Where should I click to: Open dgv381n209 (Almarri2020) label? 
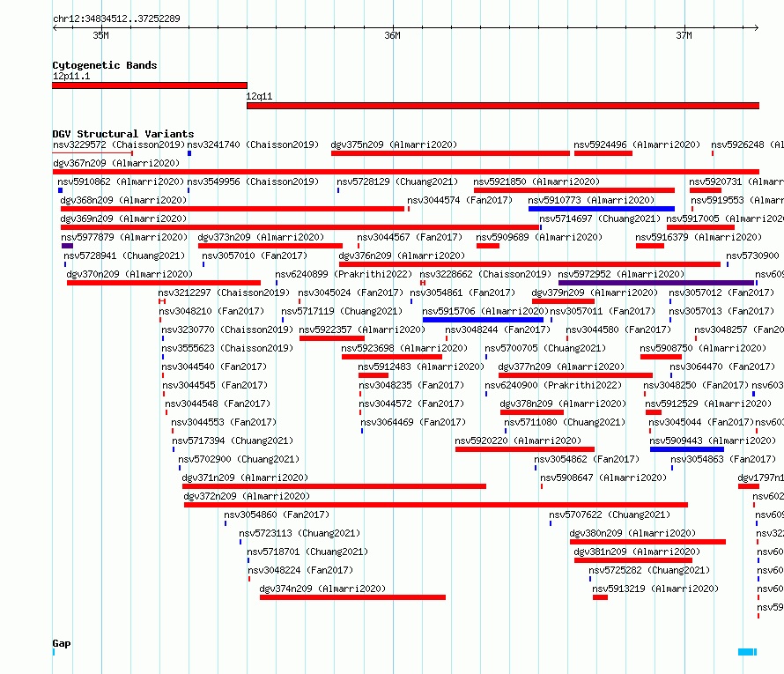click(x=637, y=552)
